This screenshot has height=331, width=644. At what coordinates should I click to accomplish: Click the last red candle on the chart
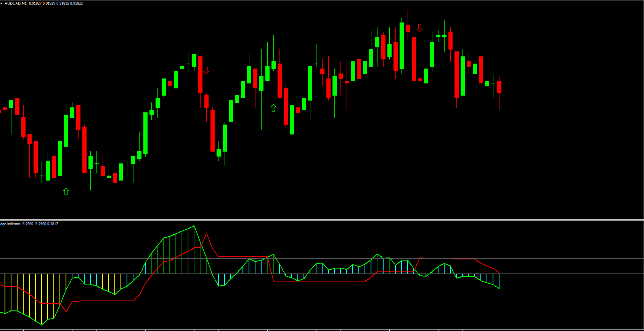[499, 87]
